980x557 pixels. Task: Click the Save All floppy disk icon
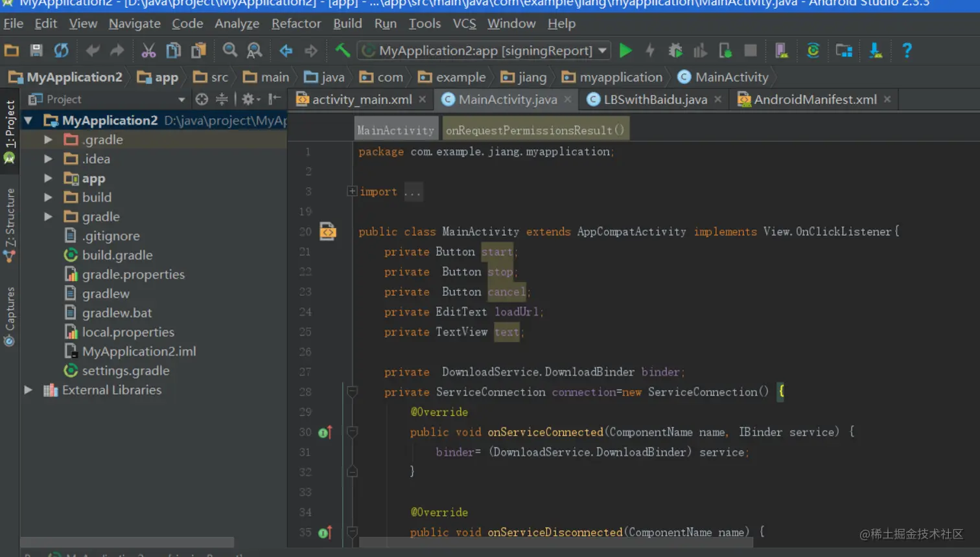(36, 51)
